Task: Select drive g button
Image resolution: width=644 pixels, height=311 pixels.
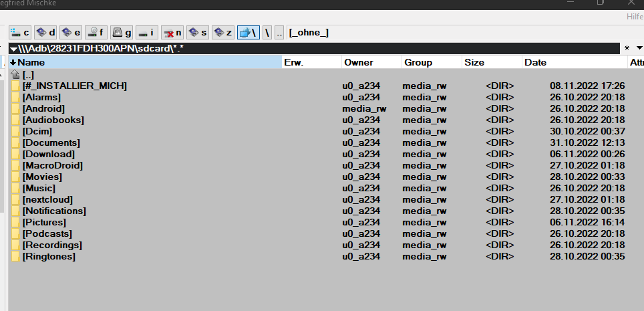Action: coord(121,32)
